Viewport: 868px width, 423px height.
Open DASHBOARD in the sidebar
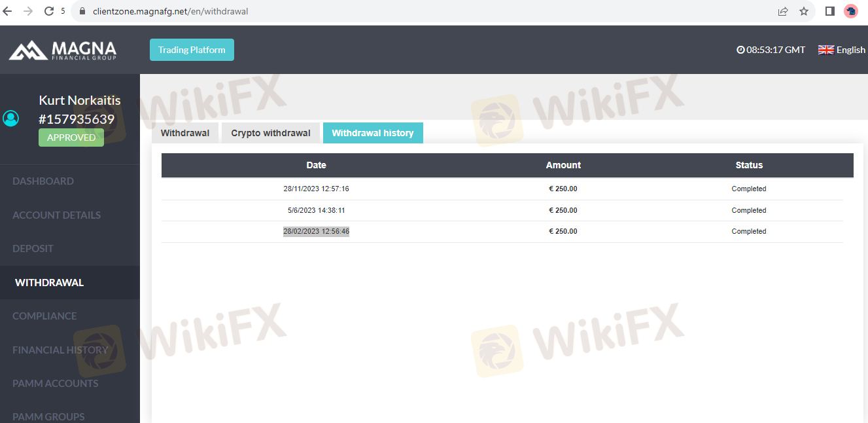(43, 181)
